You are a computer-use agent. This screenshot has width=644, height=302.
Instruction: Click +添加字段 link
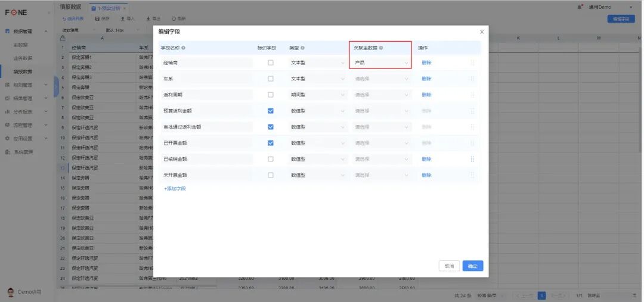pyautogui.click(x=175, y=189)
